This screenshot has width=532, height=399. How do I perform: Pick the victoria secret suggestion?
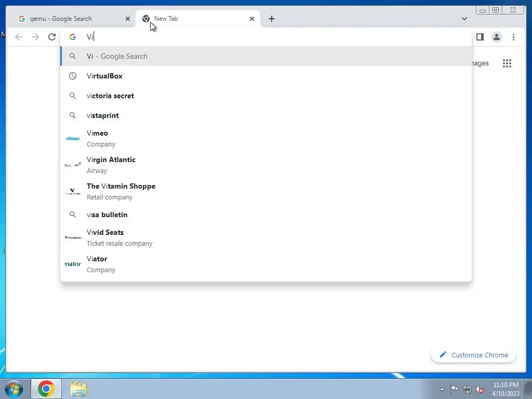266,96
